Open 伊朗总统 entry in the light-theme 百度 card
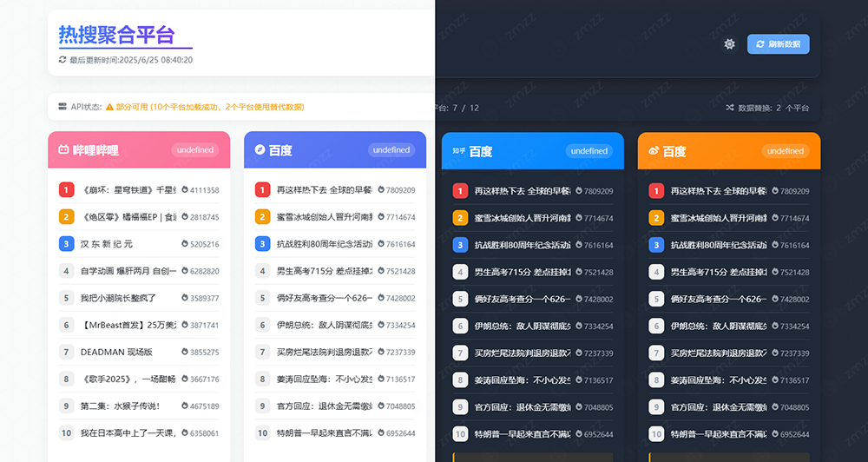The image size is (868, 462). [325, 325]
